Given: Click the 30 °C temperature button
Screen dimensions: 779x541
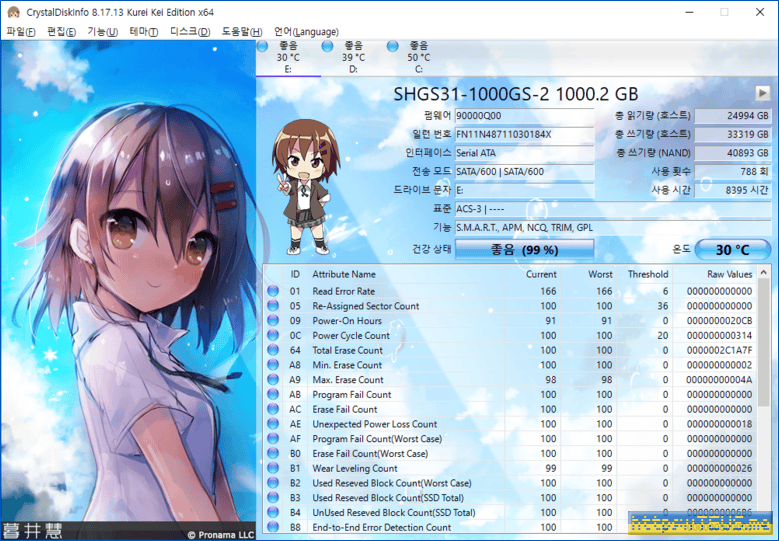Looking at the screenshot, I should pyautogui.click(x=732, y=249).
